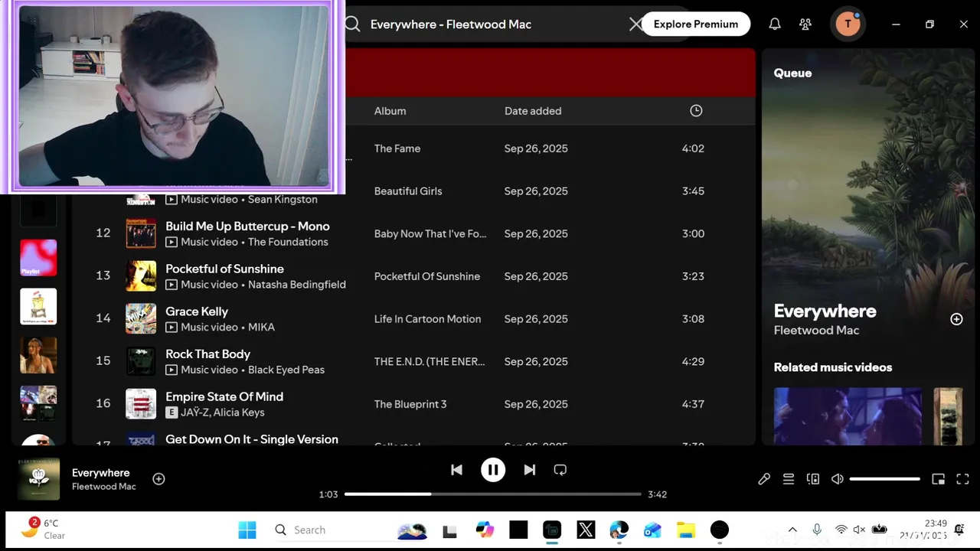
Task: Click the now playing album cover
Action: pyautogui.click(x=38, y=479)
